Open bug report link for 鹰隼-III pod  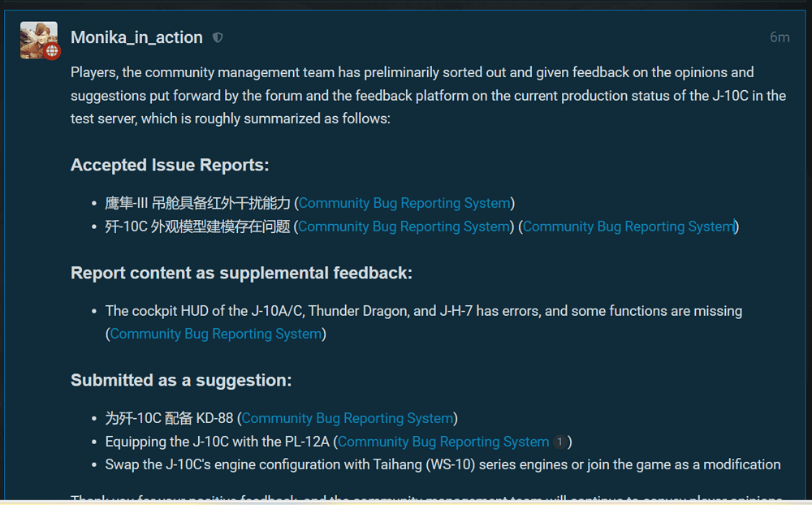404,203
